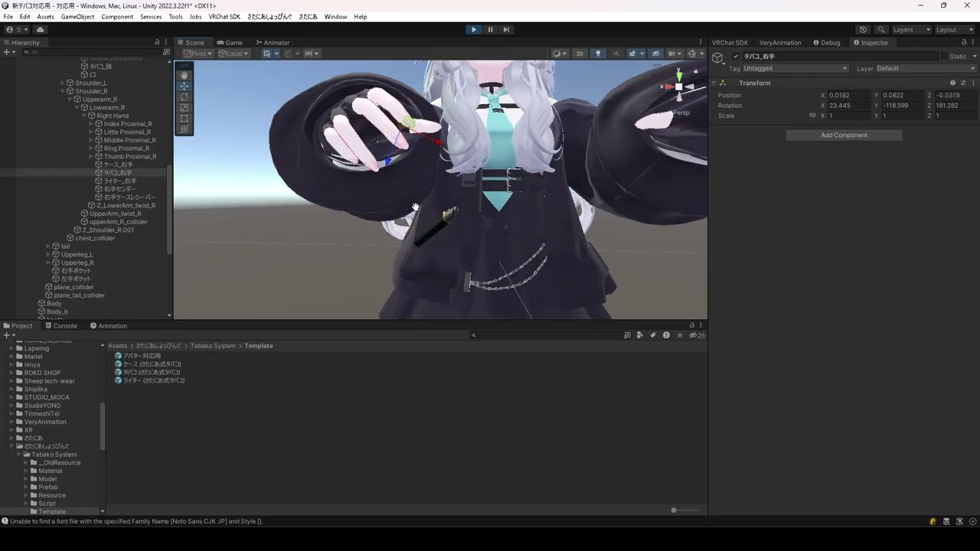Select the Rotate tool
The image size is (980, 551).
pos(184,97)
